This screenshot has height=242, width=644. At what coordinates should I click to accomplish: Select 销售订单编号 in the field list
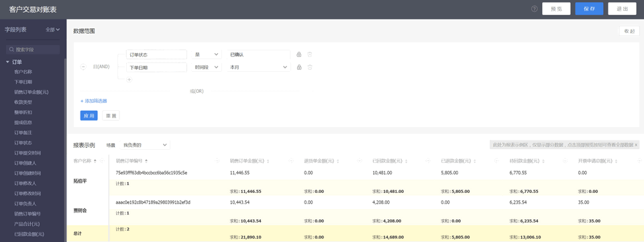pos(28,214)
